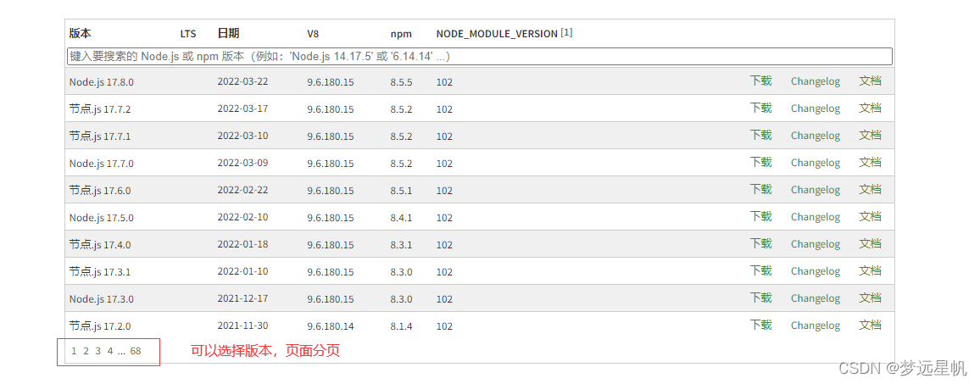The image size is (980, 384).
Task: Go to pagination page 3
Action: (97, 351)
